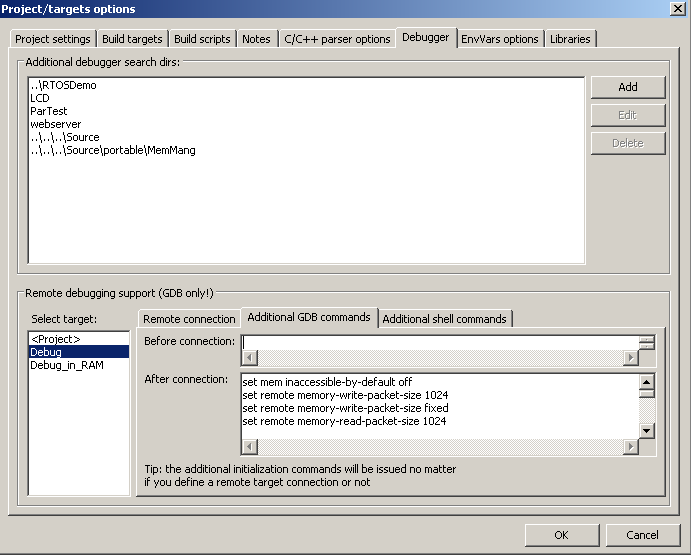Go to the Build scripts tab
This screenshot has height=555, width=691.
(203, 39)
